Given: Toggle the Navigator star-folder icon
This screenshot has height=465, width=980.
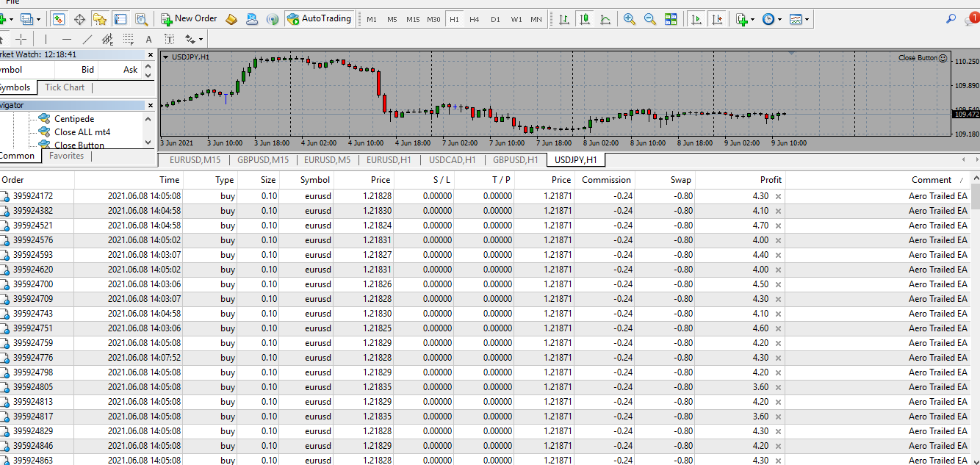Looking at the screenshot, I should click(100, 19).
